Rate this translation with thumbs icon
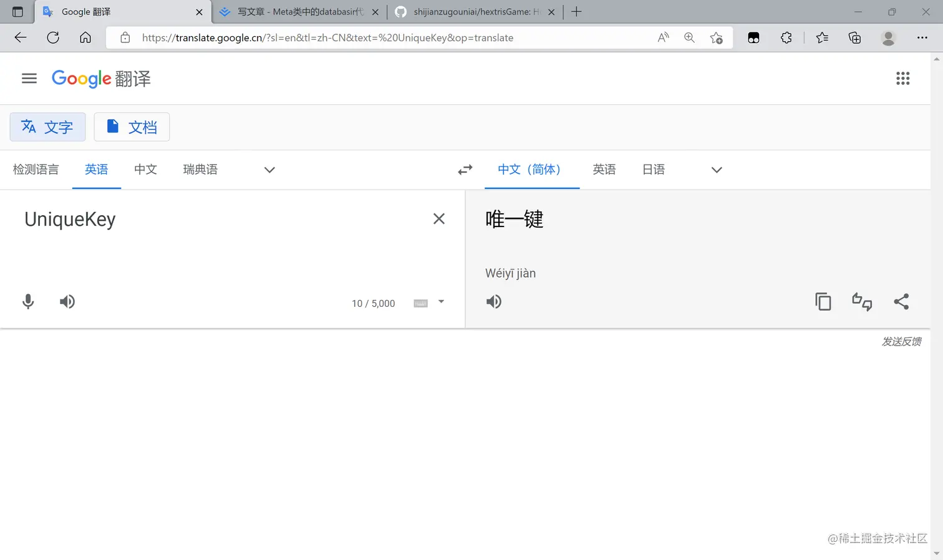943x560 pixels. coord(862,302)
